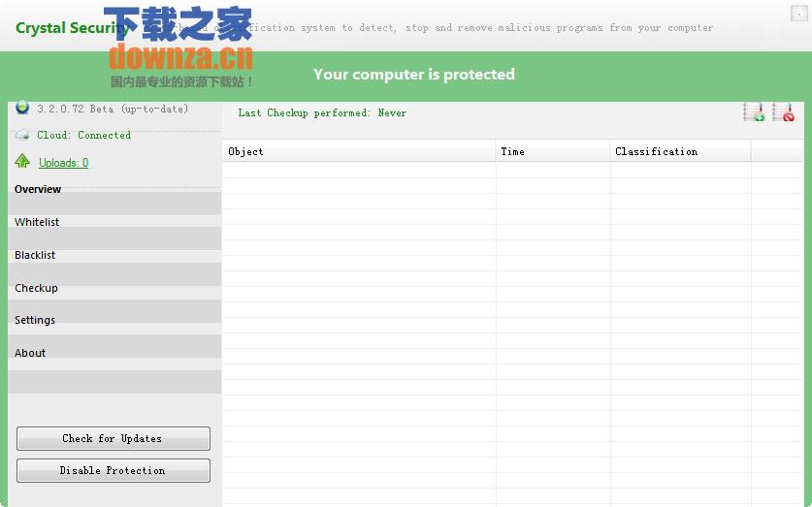Click 'Last Checkup performed: Never' text

(322, 112)
